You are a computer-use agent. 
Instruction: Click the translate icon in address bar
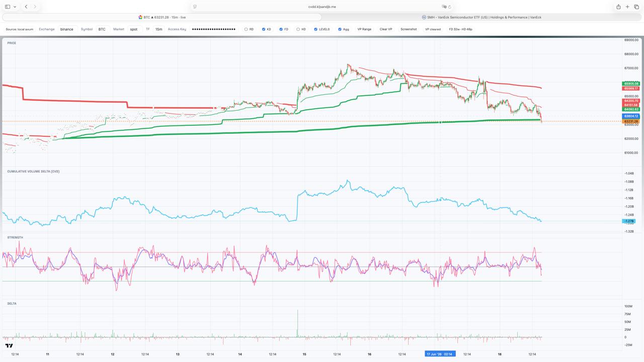pos(444,7)
